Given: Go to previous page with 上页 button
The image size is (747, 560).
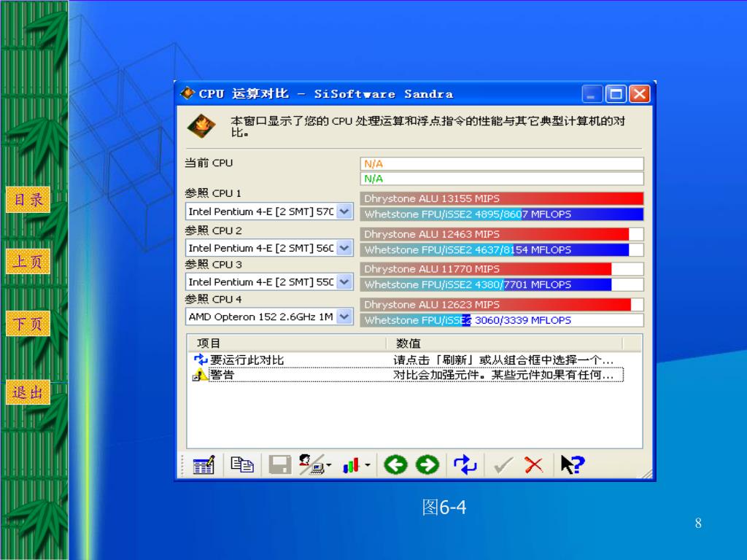Looking at the screenshot, I should pos(28,261).
